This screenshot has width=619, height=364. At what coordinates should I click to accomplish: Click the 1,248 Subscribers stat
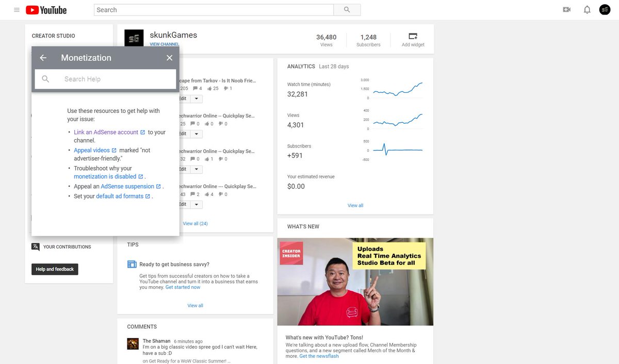click(368, 40)
